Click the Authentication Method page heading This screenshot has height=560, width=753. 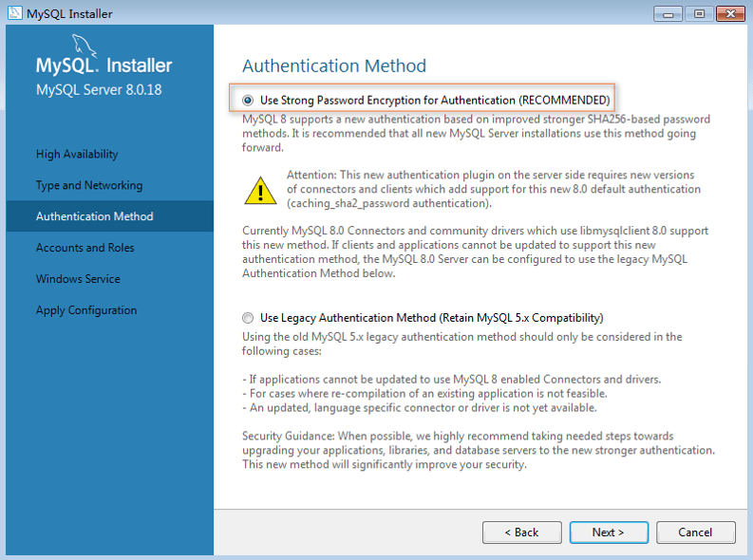334,65
